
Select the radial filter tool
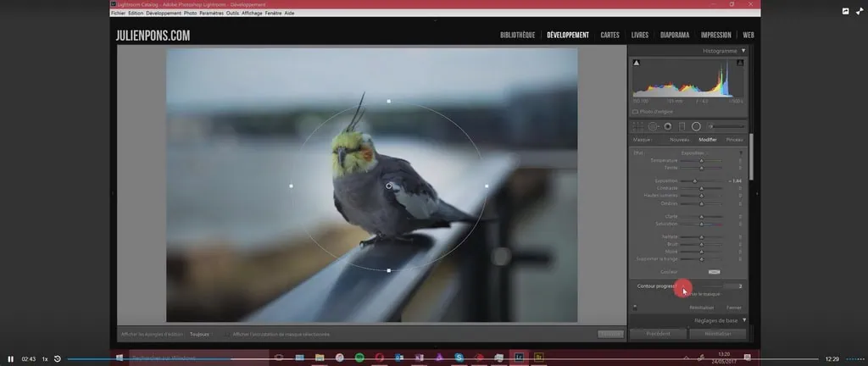click(x=696, y=125)
